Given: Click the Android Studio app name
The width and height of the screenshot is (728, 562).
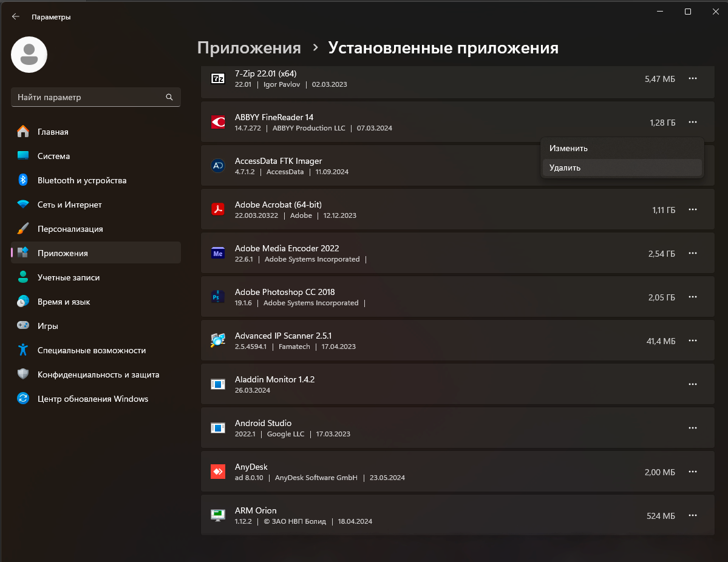Looking at the screenshot, I should coord(264,423).
